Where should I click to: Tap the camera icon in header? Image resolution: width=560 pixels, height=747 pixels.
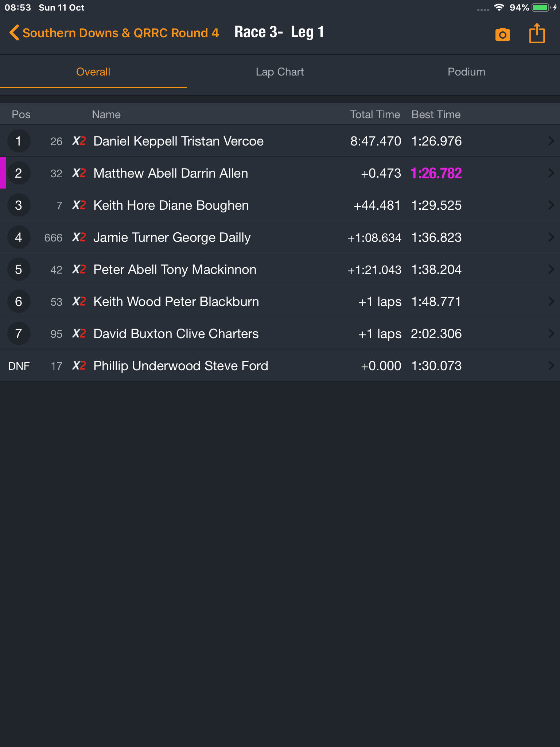click(502, 34)
